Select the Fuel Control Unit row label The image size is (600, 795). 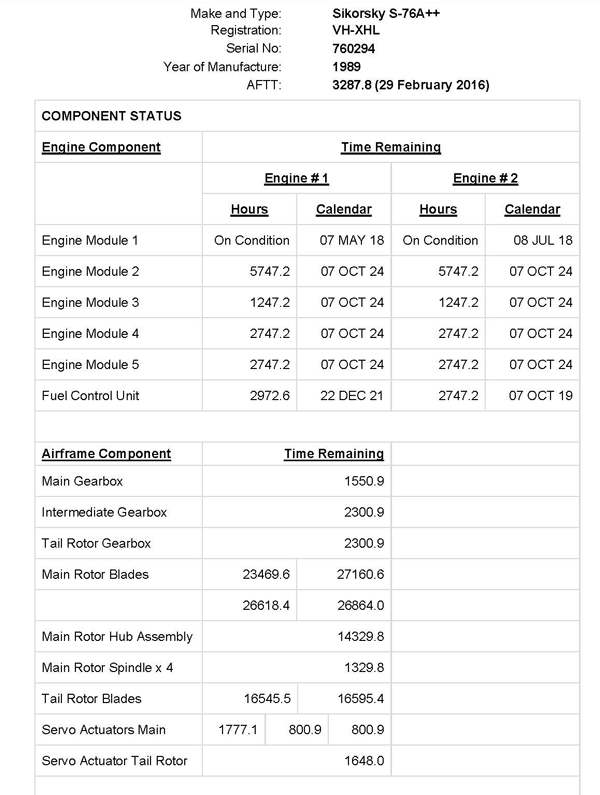[91, 396]
